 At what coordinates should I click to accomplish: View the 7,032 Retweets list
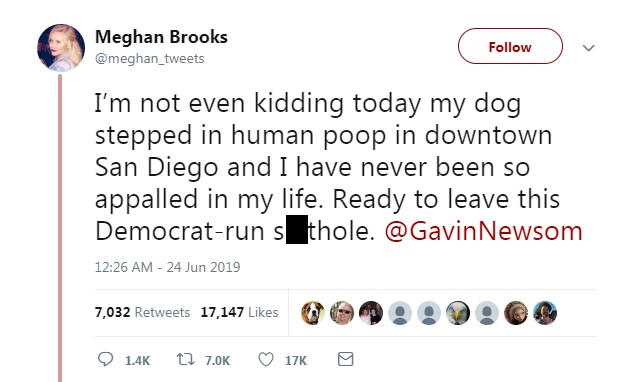[142, 312]
